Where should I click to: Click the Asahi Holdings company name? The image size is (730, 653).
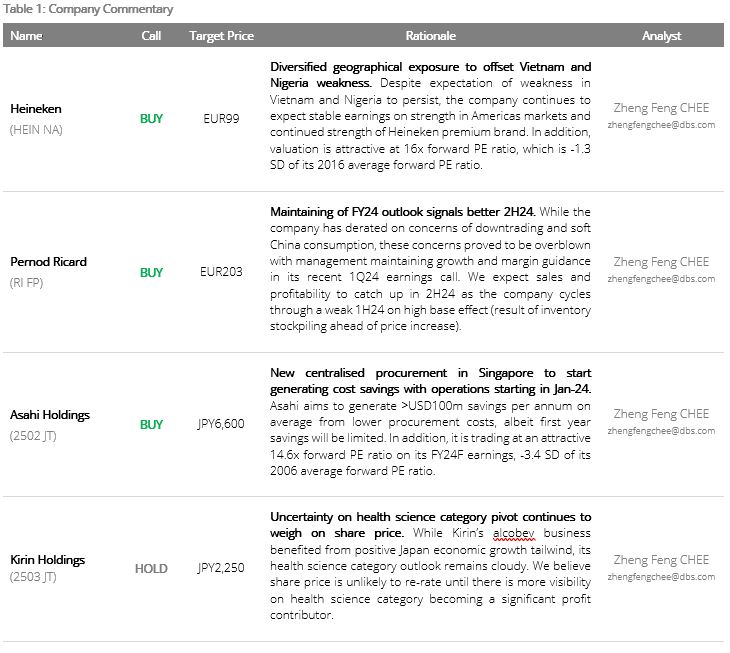pos(50,415)
